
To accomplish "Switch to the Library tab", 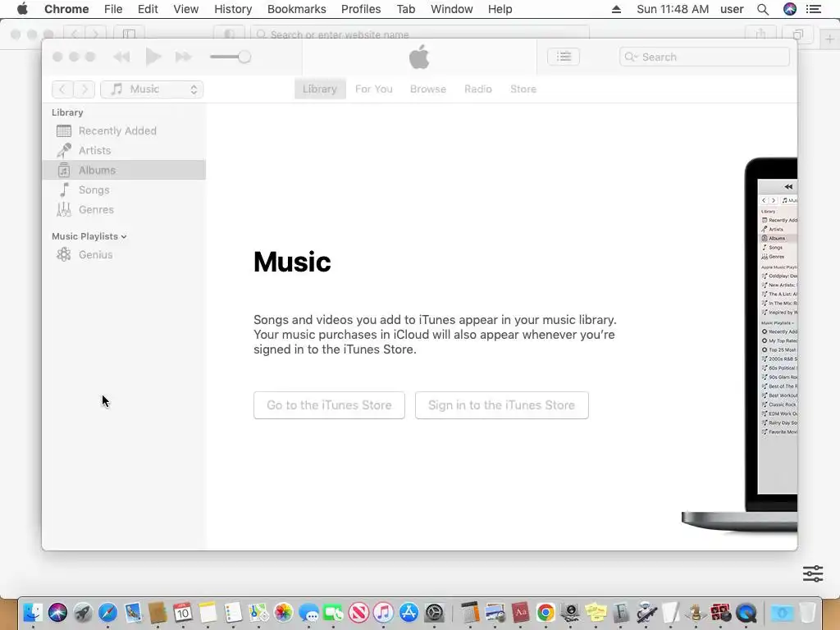I will click(x=320, y=89).
